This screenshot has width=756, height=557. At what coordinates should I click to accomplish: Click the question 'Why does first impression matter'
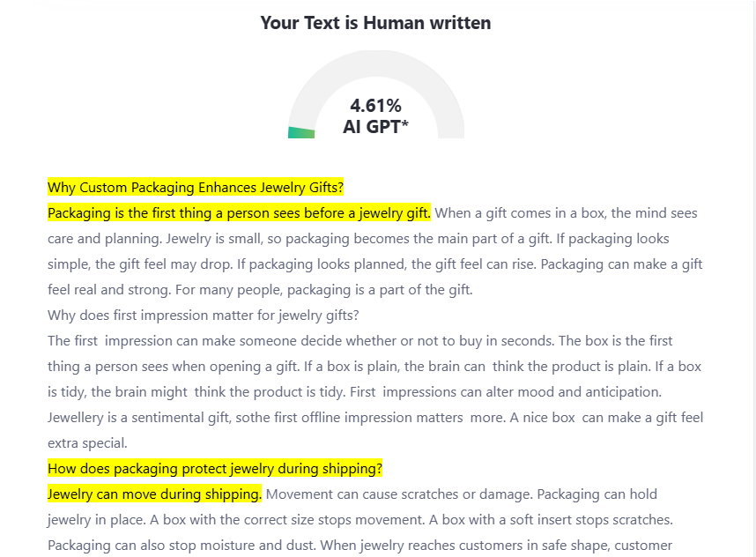(x=203, y=315)
